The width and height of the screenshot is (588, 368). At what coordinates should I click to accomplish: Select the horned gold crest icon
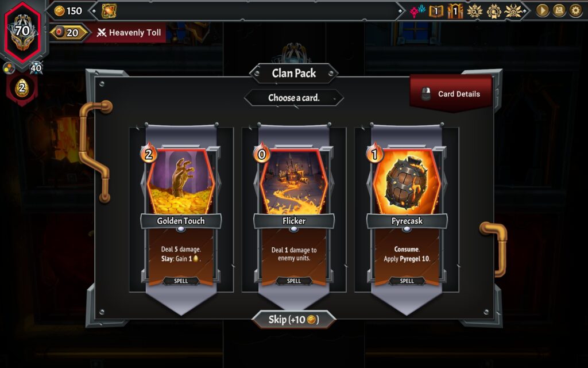click(513, 11)
